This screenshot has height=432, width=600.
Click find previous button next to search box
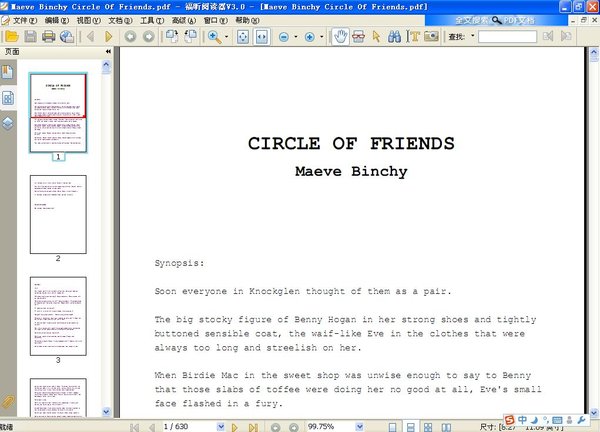[x=548, y=36]
